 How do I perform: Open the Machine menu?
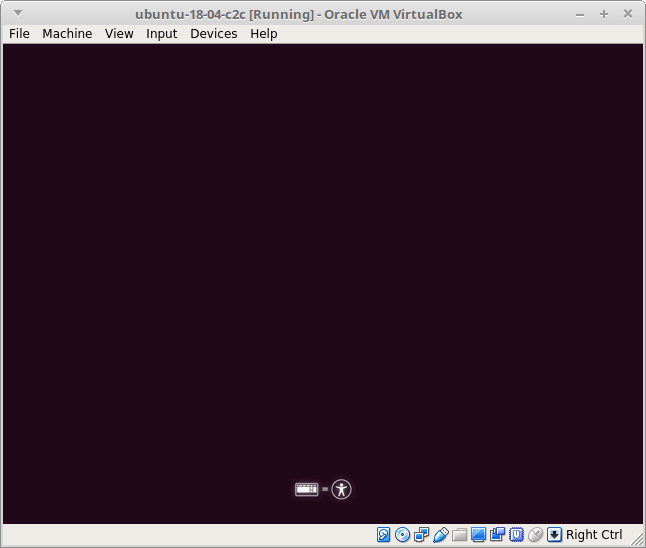click(67, 33)
